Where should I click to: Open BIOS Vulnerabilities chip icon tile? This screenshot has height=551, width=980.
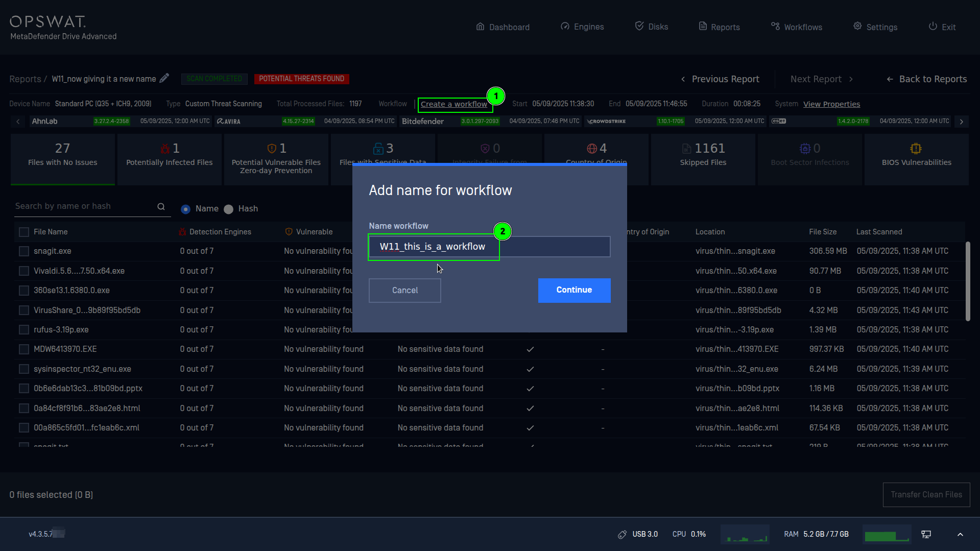coord(916,149)
